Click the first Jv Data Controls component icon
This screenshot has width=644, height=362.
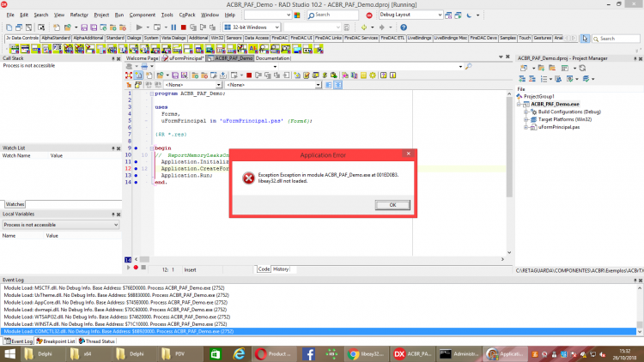point(15,49)
